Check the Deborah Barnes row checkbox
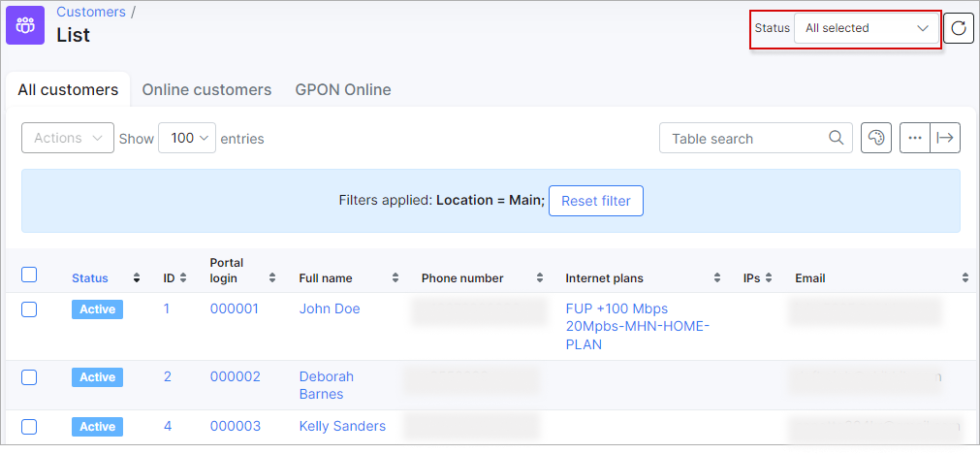This screenshot has width=980, height=454. (x=29, y=377)
